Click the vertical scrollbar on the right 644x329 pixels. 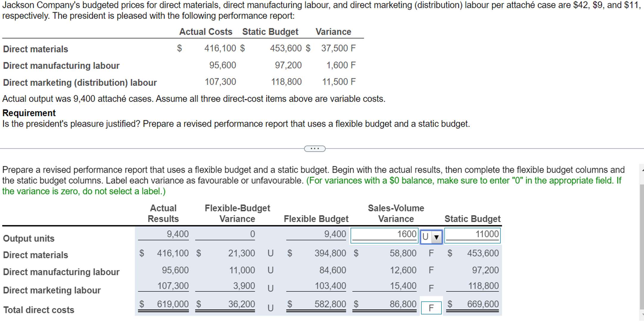pyautogui.click(x=642, y=247)
